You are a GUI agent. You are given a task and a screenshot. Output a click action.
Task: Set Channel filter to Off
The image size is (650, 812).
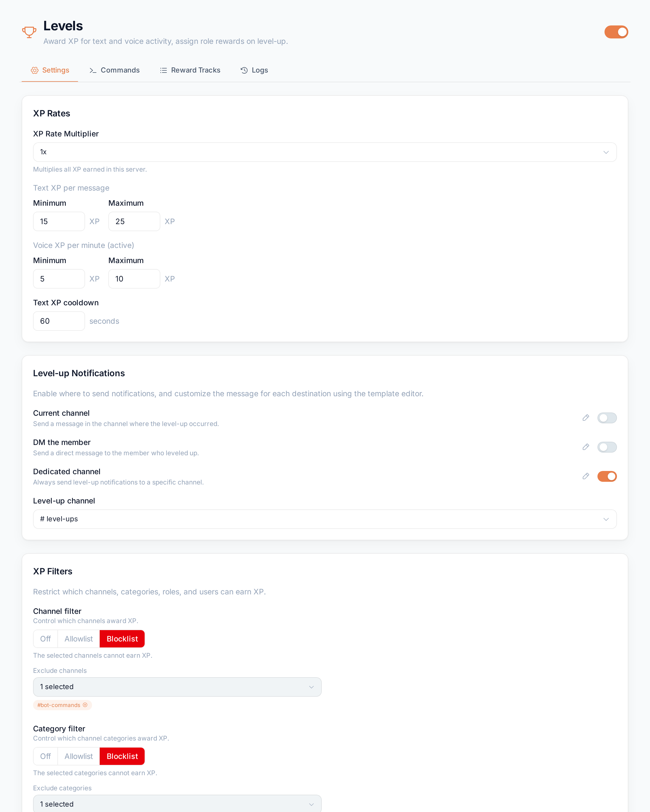pos(45,639)
